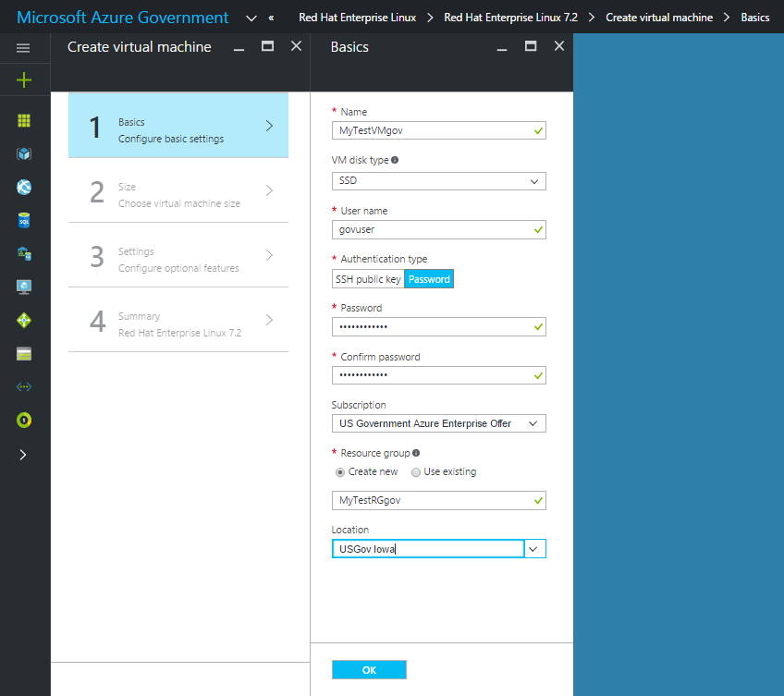Image resolution: width=784 pixels, height=696 pixels.
Task: Open the Dashboard grid icon in sidebar
Action: tap(25, 120)
